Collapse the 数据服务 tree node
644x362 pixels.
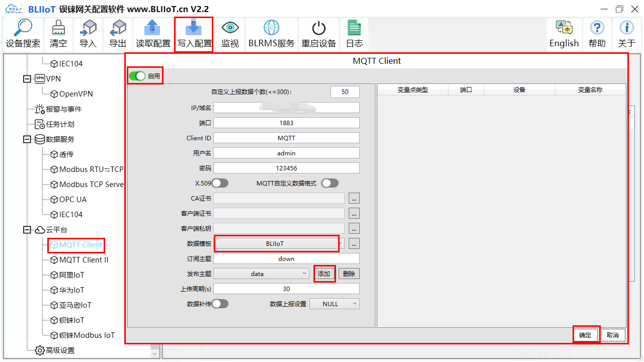27,139
